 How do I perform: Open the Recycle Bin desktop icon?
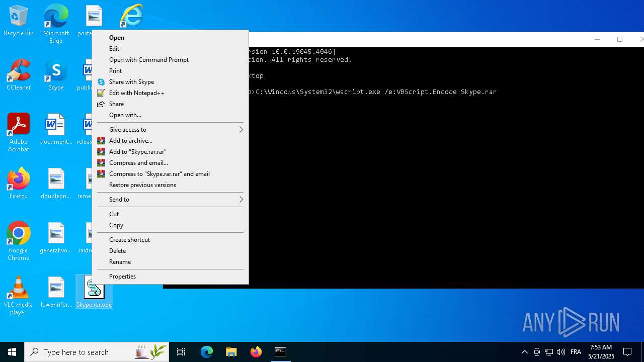tap(19, 21)
